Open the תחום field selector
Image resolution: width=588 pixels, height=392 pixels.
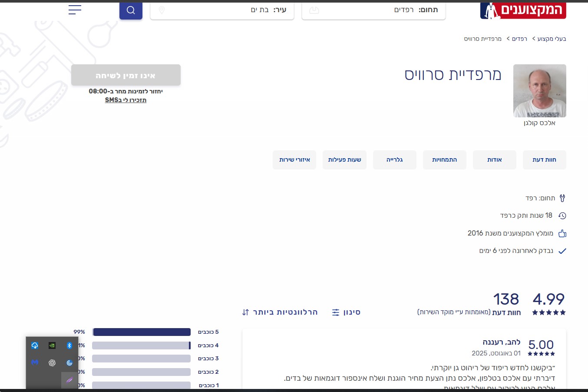pos(373,10)
